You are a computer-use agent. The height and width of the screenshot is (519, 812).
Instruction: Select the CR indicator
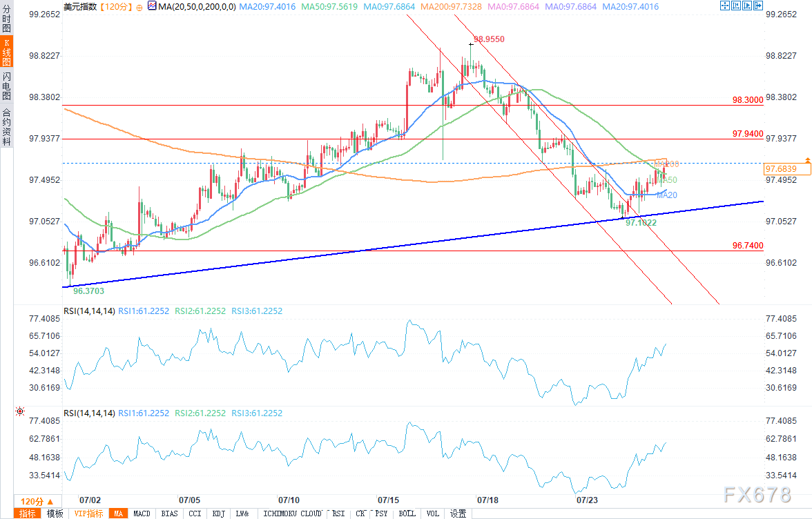pyautogui.click(x=361, y=513)
